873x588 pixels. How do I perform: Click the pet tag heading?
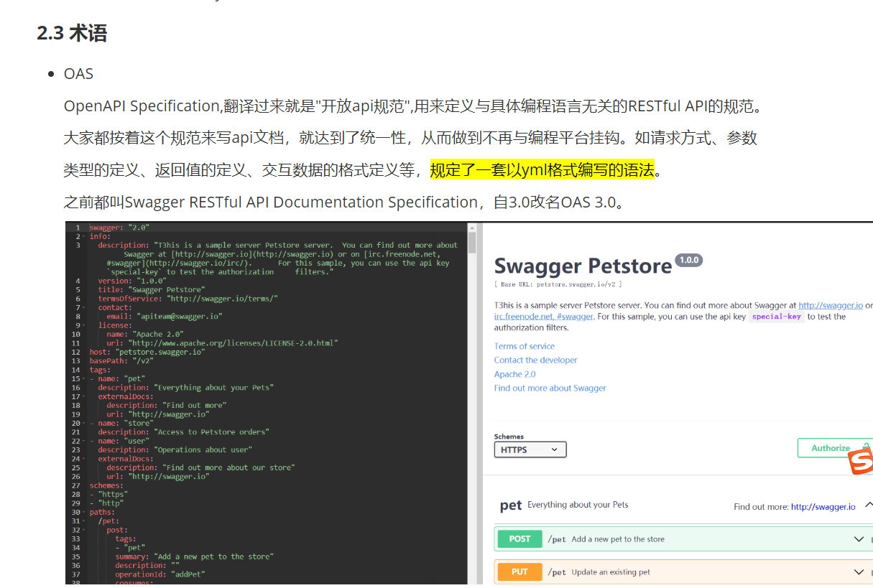tap(511, 505)
